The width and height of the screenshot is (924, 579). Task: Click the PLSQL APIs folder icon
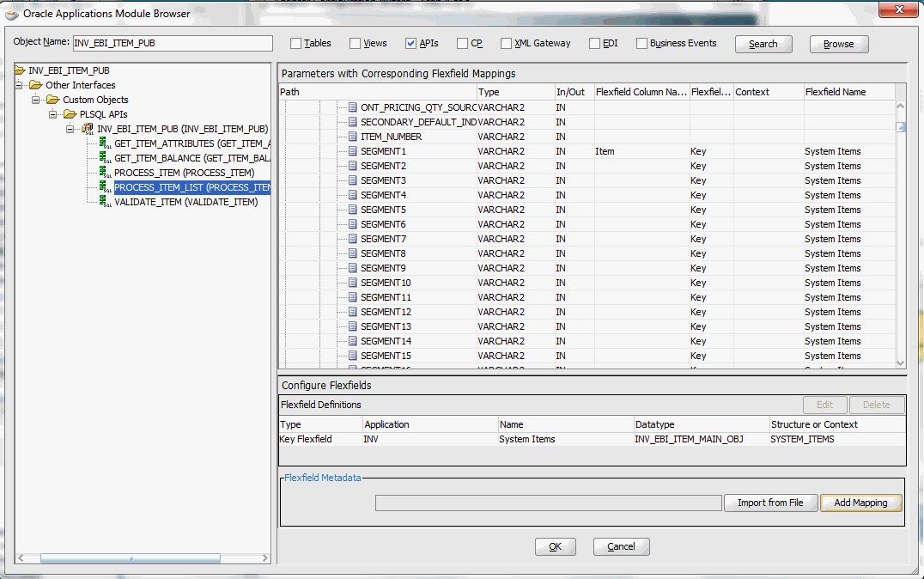[70, 114]
